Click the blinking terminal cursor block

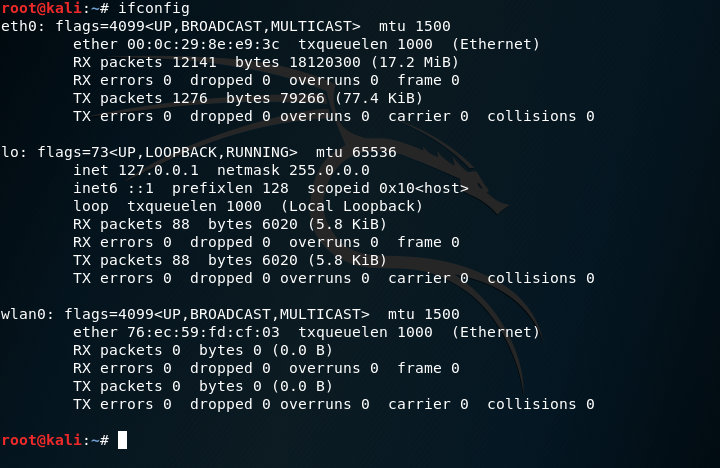[122, 440]
